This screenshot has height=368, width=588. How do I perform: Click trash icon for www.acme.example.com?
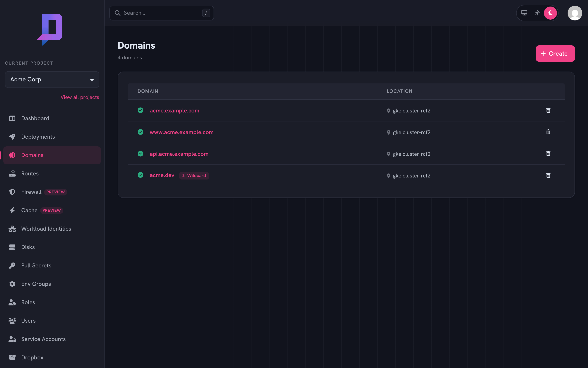click(x=548, y=132)
